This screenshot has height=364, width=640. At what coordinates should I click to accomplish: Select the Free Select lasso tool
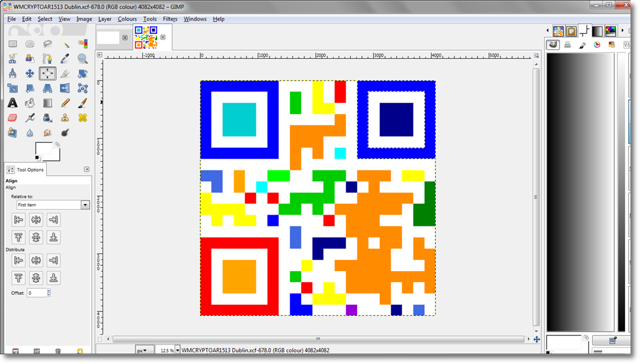[47, 44]
